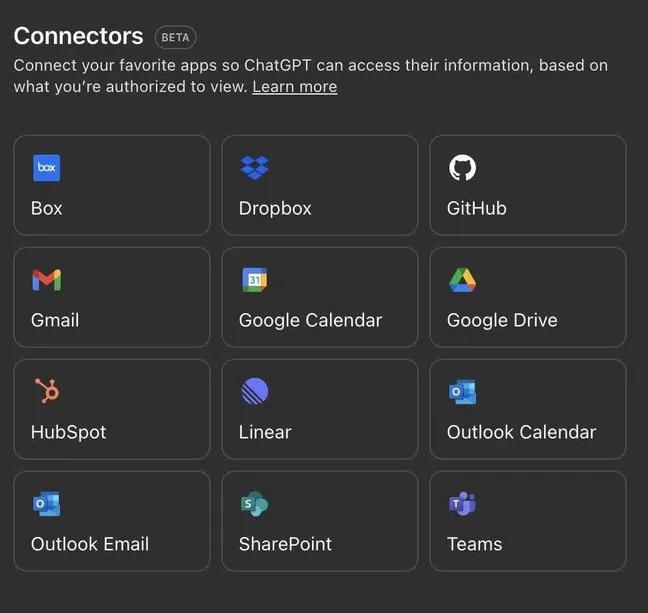Choose the SharePoint connector label
Image resolution: width=648 pixels, height=613 pixels.
tap(285, 544)
